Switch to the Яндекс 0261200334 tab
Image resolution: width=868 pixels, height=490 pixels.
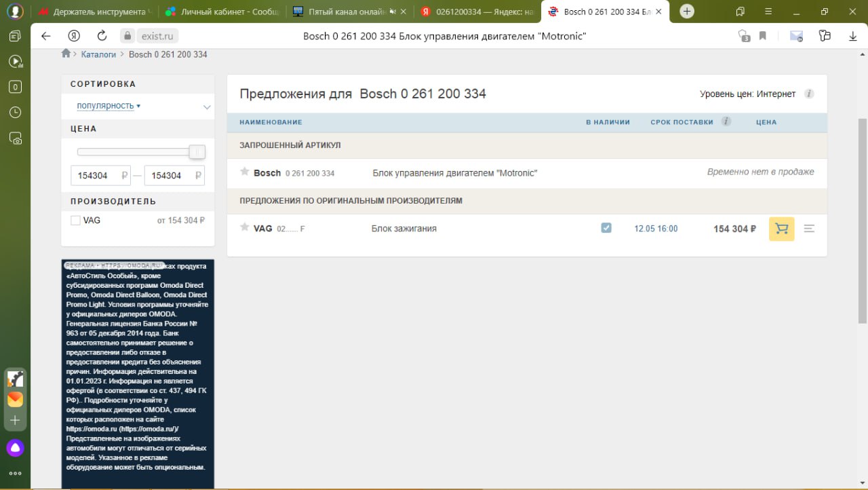click(x=476, y=12)
